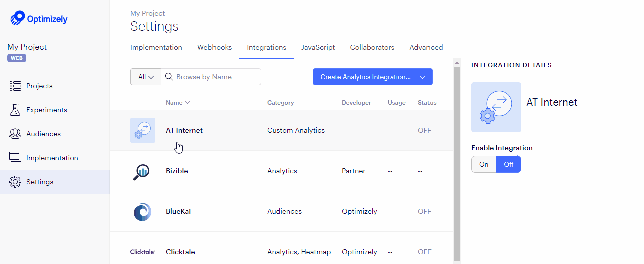Select Off in Enable Integration toggle
Screen dimensions: 644x264
click(508, 164)
